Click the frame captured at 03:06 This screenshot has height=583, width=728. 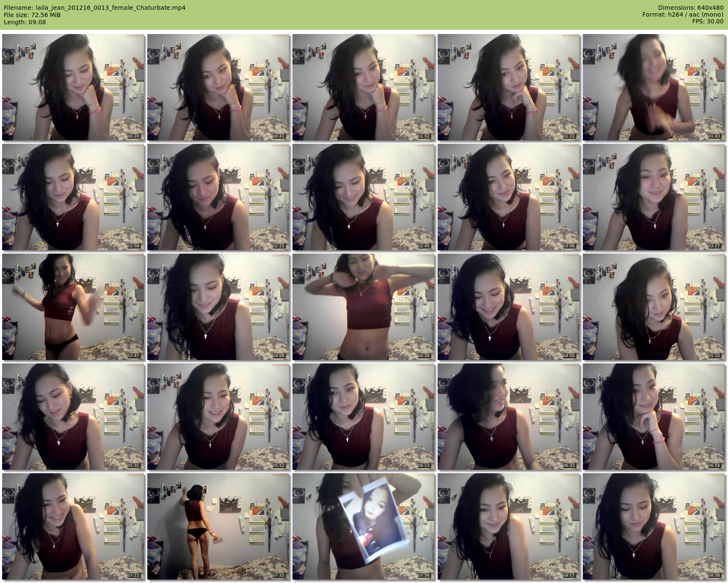pos(509,197)
